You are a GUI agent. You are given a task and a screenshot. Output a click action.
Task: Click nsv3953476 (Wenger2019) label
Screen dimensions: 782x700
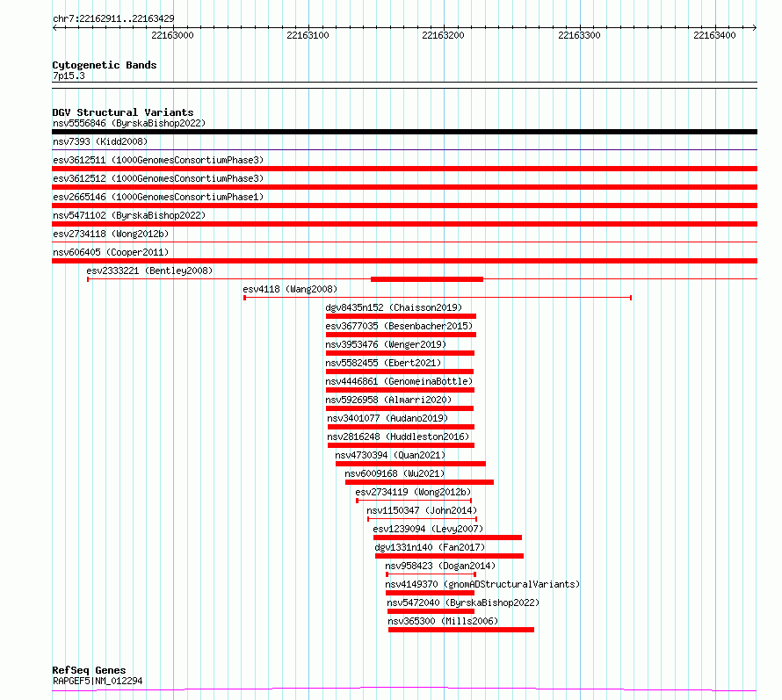point(386,344)
